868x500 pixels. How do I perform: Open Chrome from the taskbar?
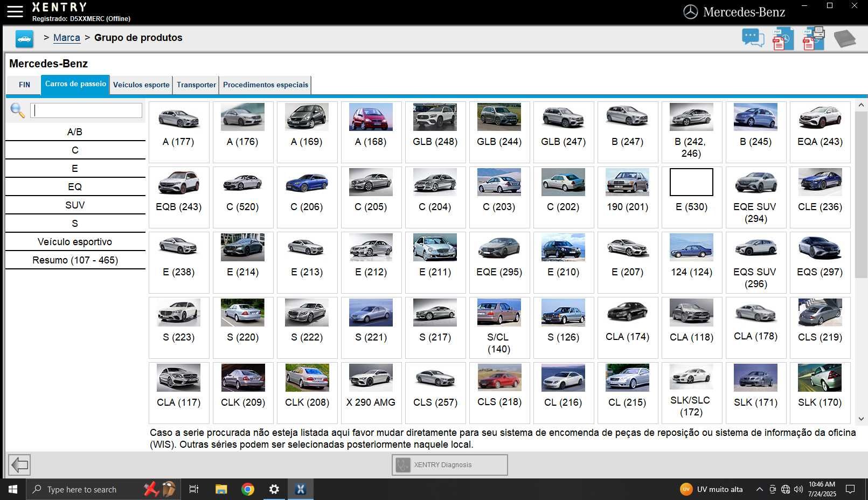click(248, 489)
